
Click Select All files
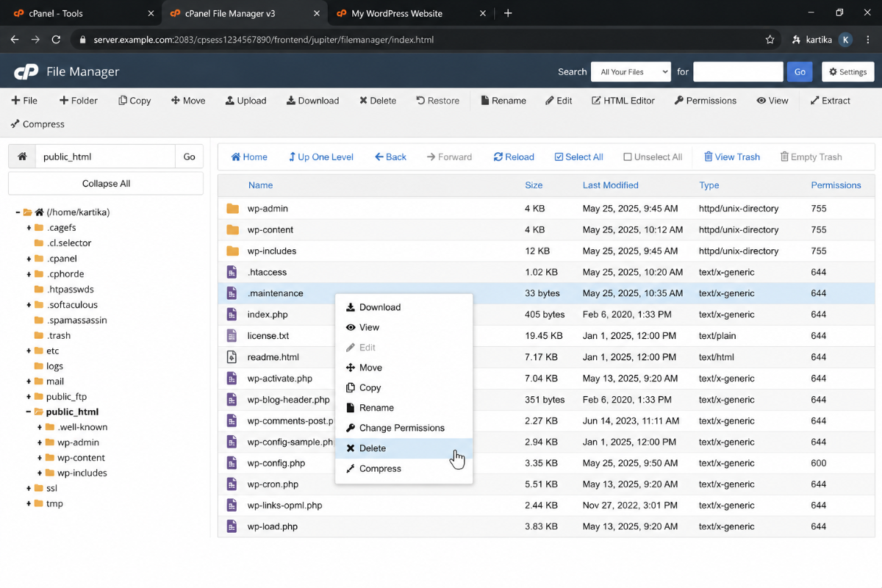tap(578, 157)
